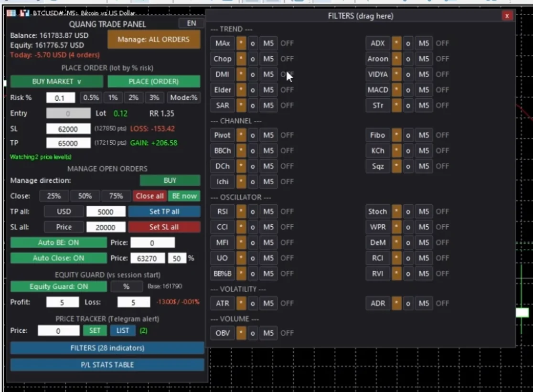533x392 pixels.
Task: Click the chart grid icon in title bar
Action: pos(11,13)
